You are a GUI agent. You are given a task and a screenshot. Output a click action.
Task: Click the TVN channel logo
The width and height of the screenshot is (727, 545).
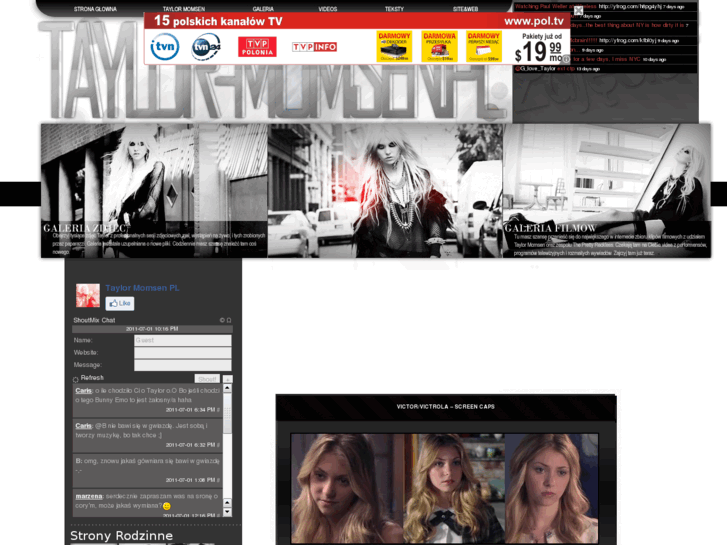[x=165, y=46]
